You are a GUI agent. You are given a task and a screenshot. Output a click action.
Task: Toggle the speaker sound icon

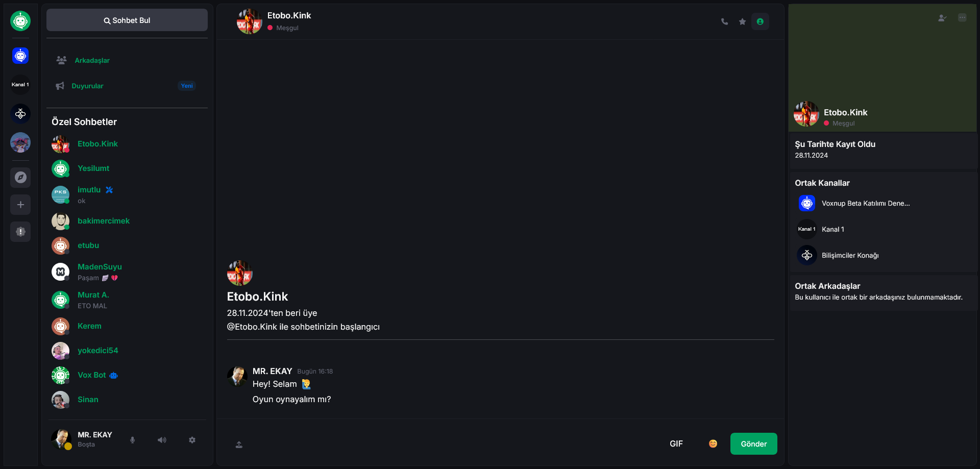tap(162, 440)
